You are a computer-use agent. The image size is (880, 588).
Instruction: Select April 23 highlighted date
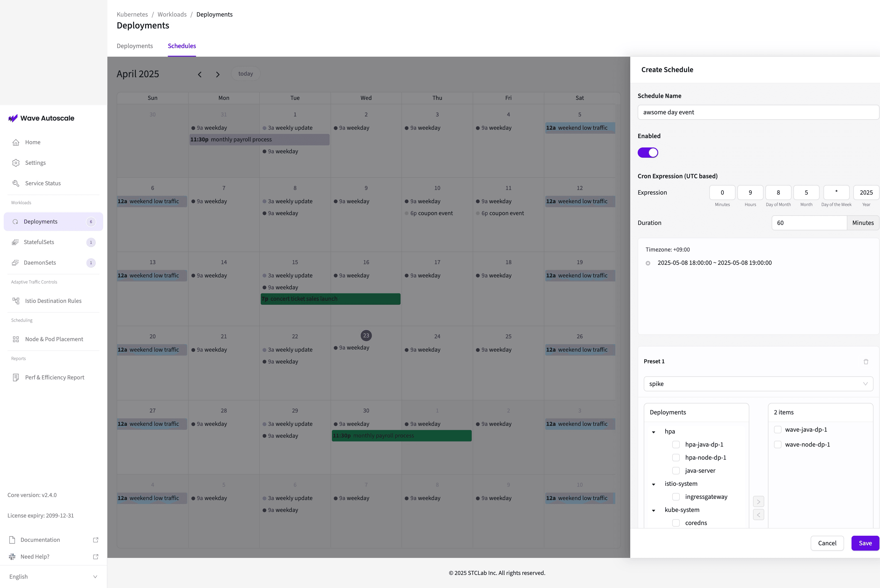(366, 336)
